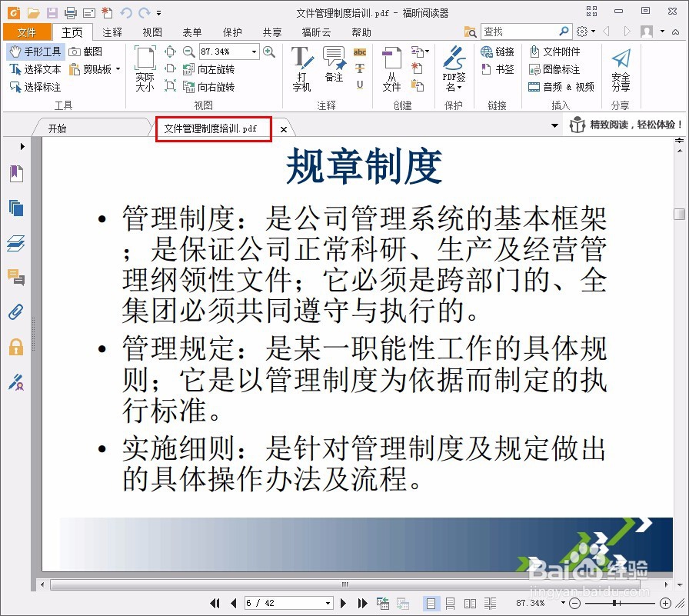
Task: Insert Image Annotation (图像标注)
Action: pos(554,69)
